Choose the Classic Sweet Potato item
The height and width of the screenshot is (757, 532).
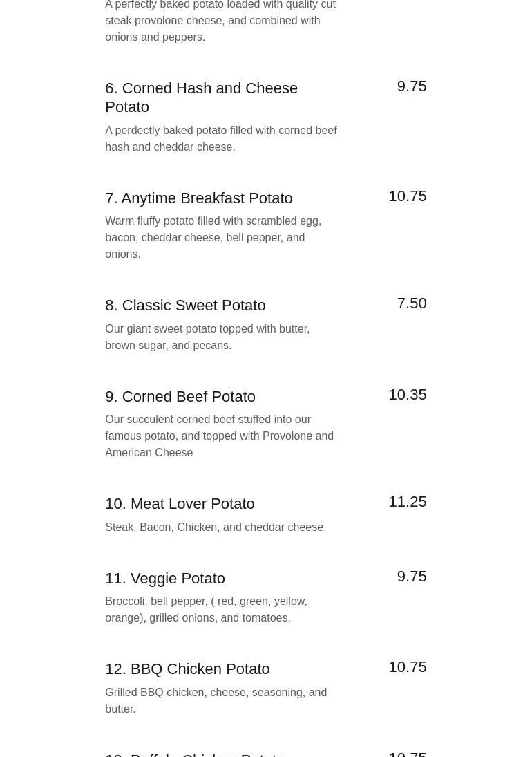(185, 306)
